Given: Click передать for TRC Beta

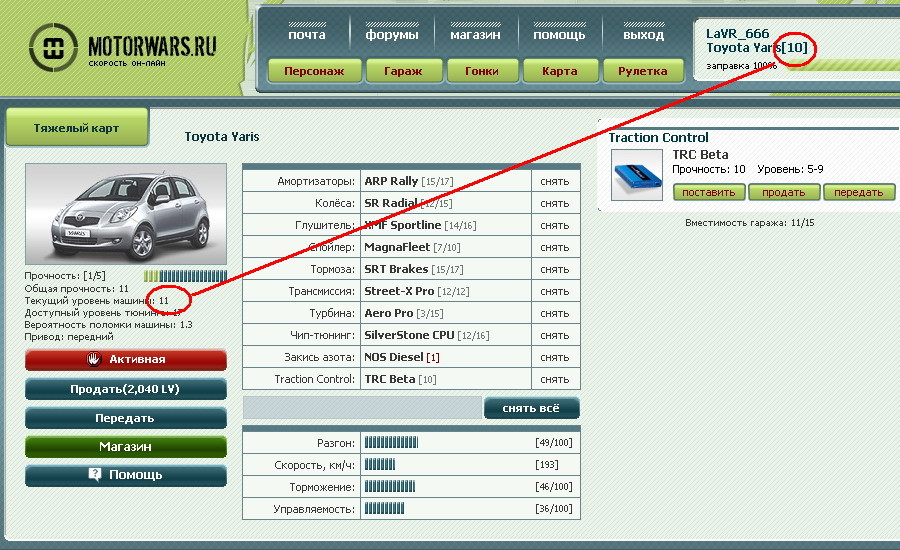Looking at the screenshot, I should pos(859,192).
